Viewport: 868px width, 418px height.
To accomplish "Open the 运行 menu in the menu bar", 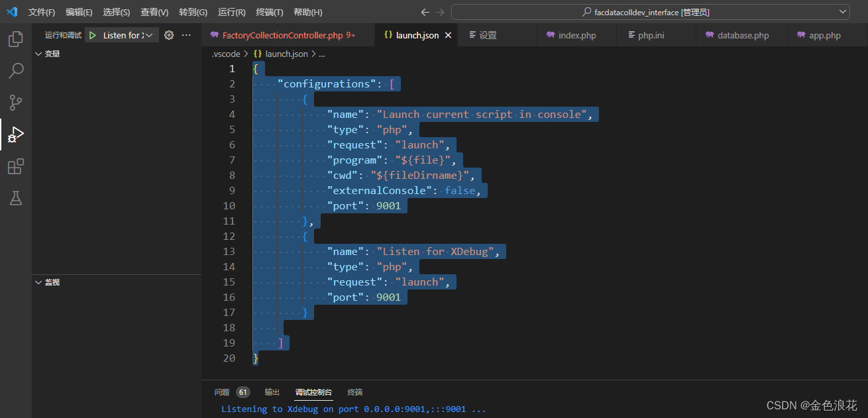I will coord(230,12).
